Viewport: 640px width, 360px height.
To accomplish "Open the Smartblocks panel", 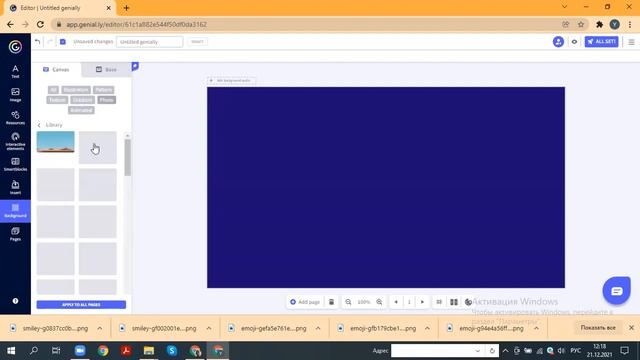I will click(15, 164).
